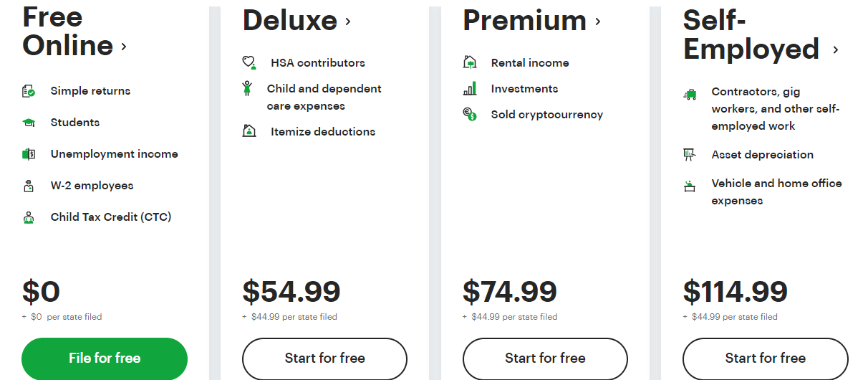Screen dimensions: 868x380
Task: Click the Simple returns document icon
Action: click(x=29, y=91)
